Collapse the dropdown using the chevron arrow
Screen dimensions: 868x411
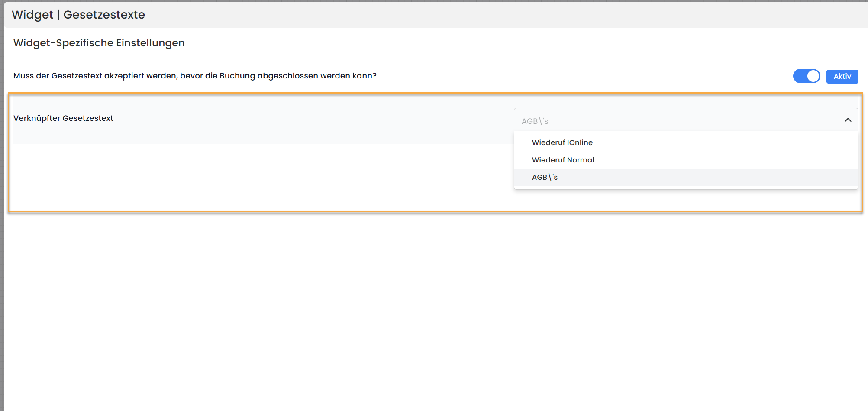pos(848,120)
